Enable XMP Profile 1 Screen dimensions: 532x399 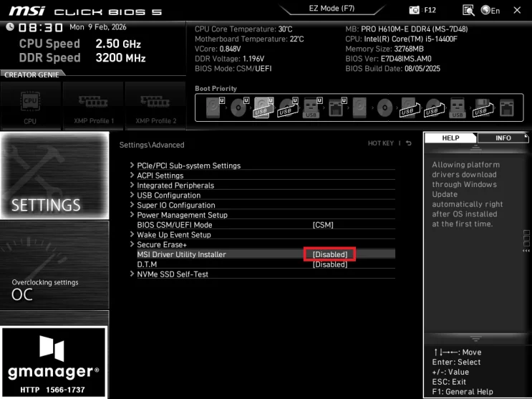[93, 105]
